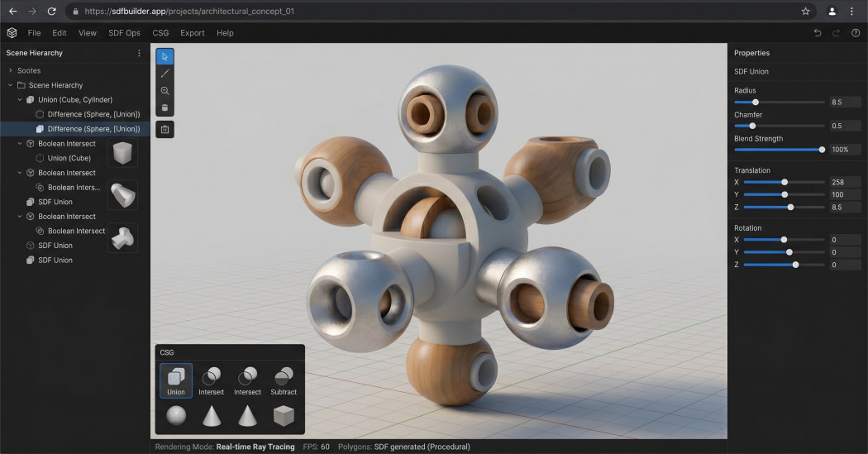
Task: Open the Edit menu
Action: 60,33
